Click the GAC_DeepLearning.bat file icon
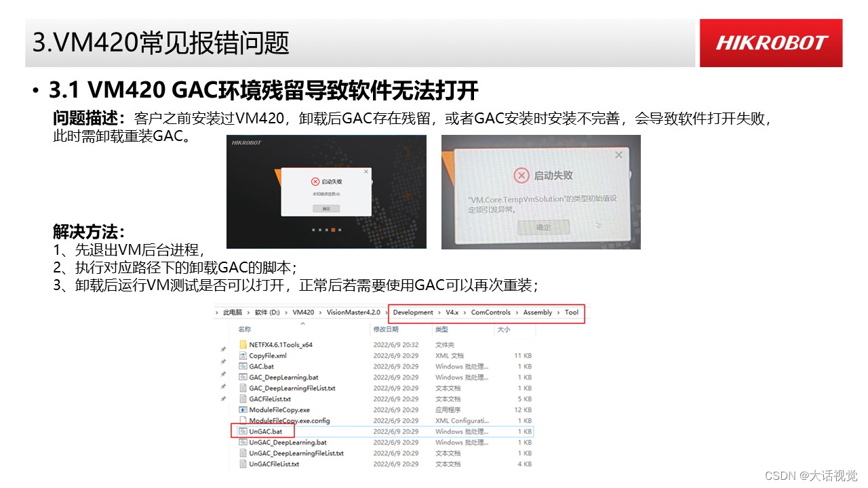This screenshot has width=868, height=488. tap(243, 378)
